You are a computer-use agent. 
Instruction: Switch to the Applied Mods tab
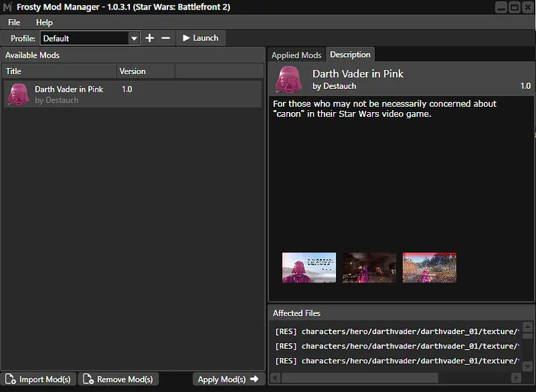tap(297, 55)
